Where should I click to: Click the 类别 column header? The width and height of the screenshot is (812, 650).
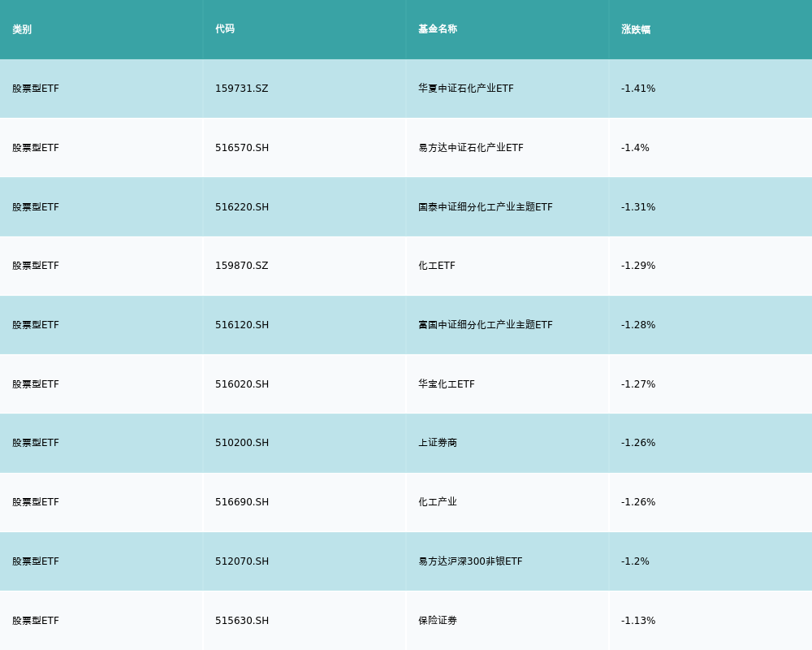[22, 29]
